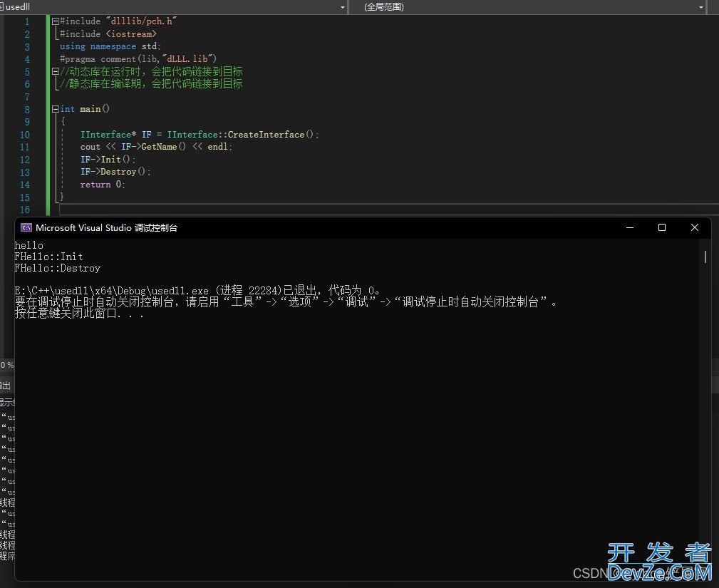
Task: Click line number 7 in the gutter
Action: point(27,97)
